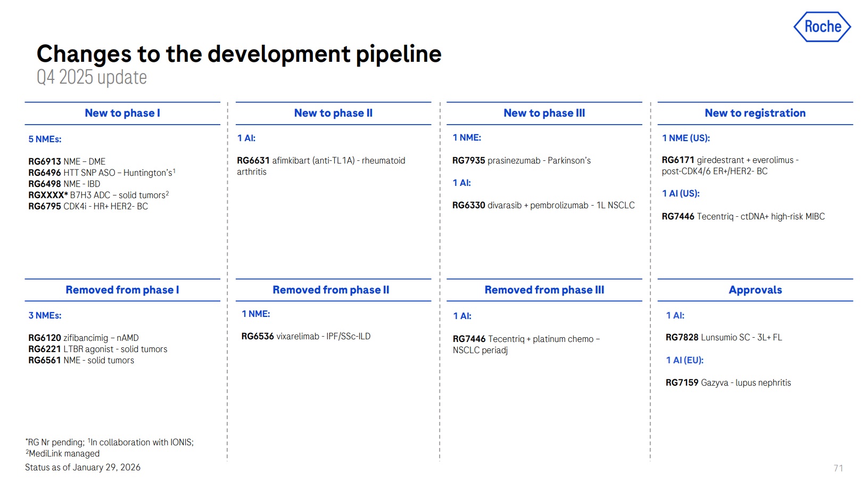Select the 'New to registration' header
Image resolution: width=868 pixels, height=481 pixels.
[755, 113]
